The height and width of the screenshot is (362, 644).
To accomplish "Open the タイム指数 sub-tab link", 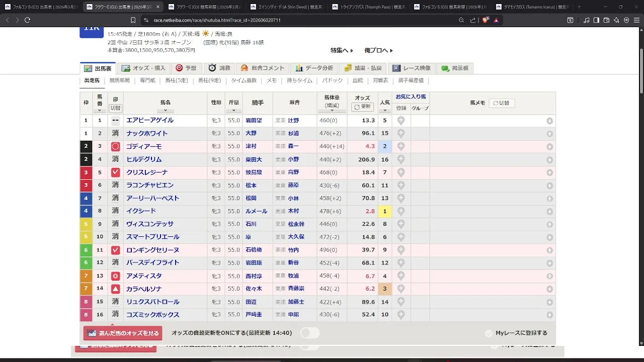I will tap(244, 80).
